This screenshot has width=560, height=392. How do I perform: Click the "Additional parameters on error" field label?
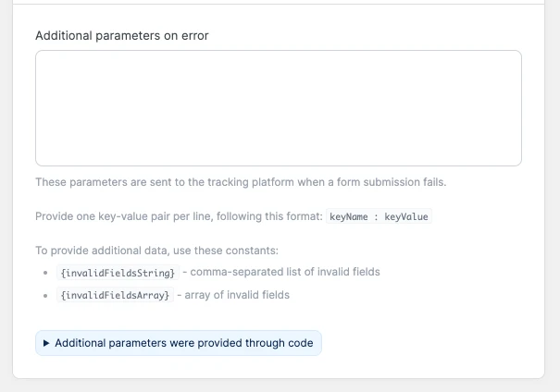tap(122, 36)
